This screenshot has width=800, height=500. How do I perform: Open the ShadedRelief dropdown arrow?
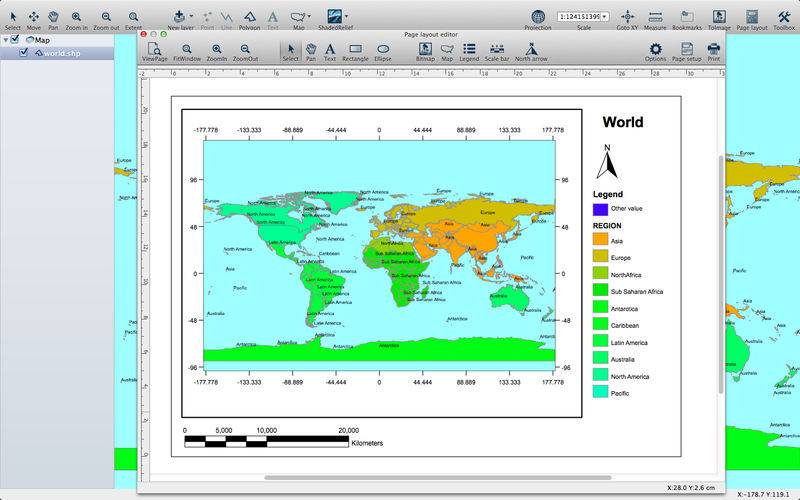347,17
